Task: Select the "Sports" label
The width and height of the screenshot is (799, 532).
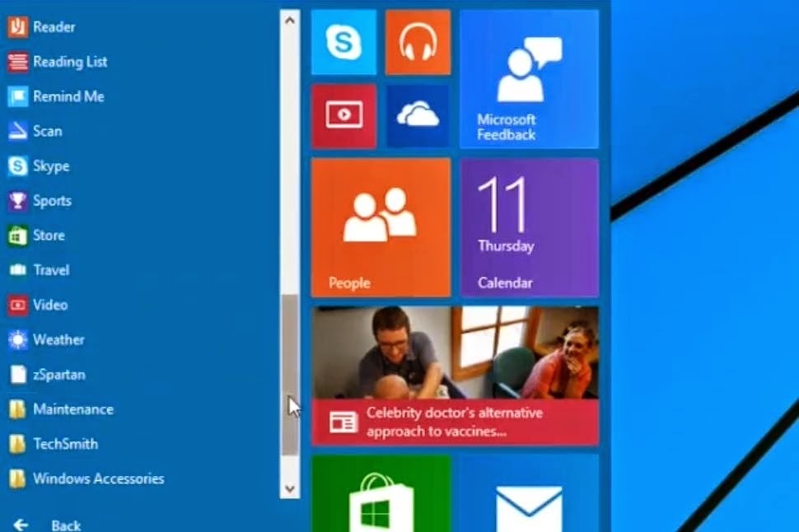Action: [52, 201]
